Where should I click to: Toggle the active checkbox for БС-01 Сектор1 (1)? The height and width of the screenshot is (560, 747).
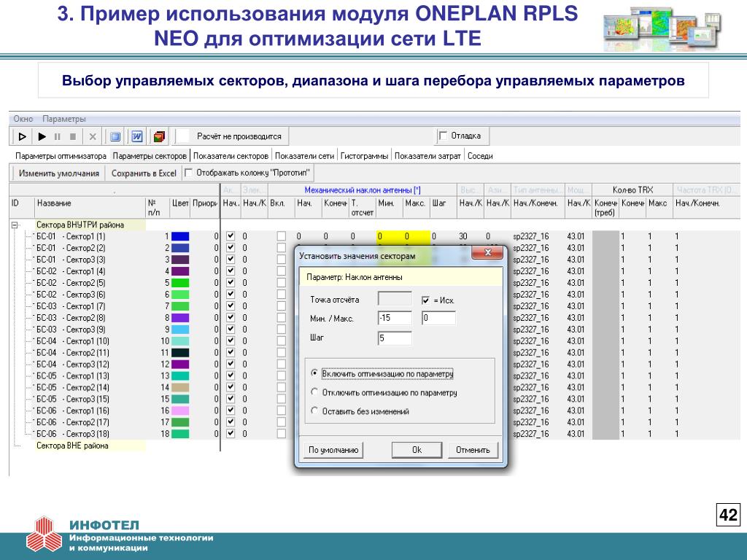coord(231,236)
